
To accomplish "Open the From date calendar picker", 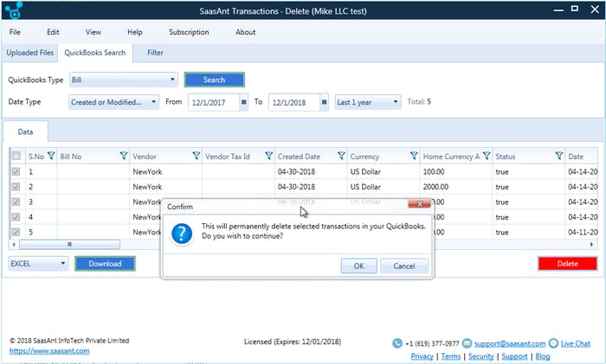I will (x=244, y=102).
